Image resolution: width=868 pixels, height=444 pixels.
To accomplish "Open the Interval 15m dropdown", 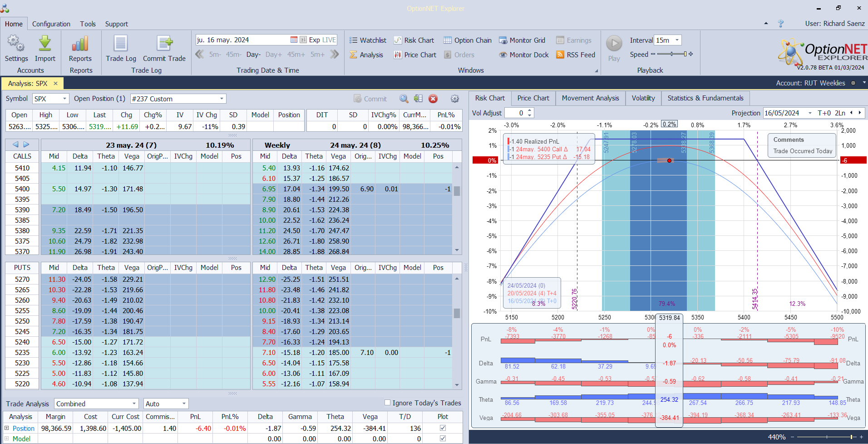I will (x=677, y=40).
